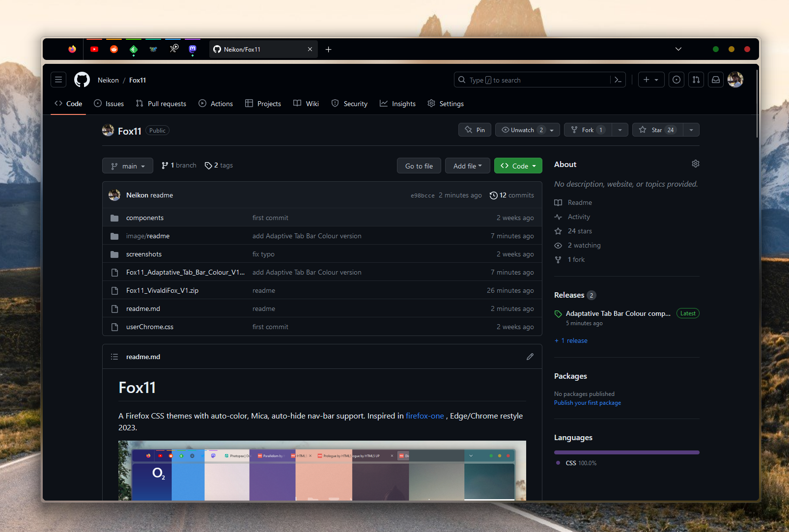This screenshot has width=789, height=532.
Task: Open the readme outline list icon
Action: (114, 357)
